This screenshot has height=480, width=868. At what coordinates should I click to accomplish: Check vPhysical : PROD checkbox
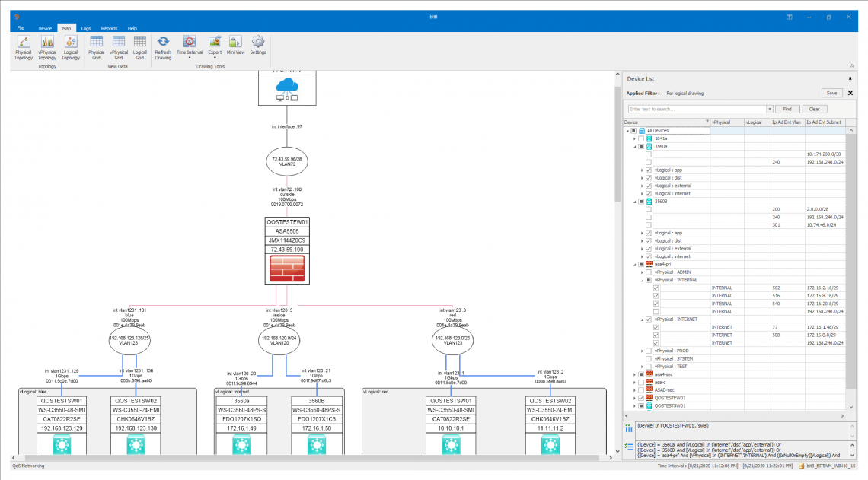pos(649,351)
